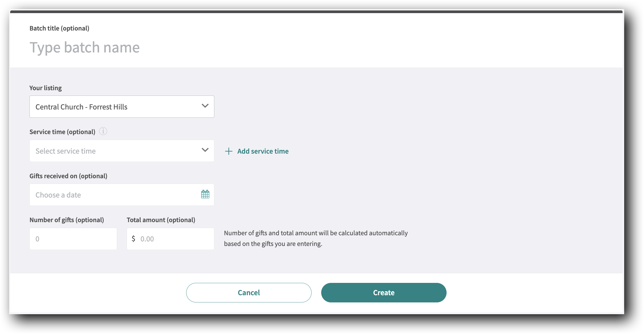This screenshot has width=644, height=334.
Task: Click the chevron on the listing selector
Action: [205, 106]
